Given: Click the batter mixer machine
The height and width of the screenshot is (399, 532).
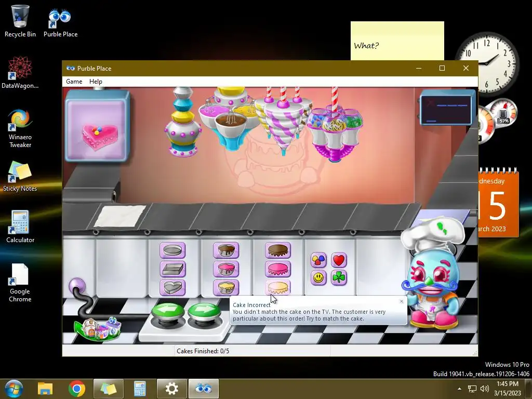Looking at the screenshot, I should pos(230,118).
